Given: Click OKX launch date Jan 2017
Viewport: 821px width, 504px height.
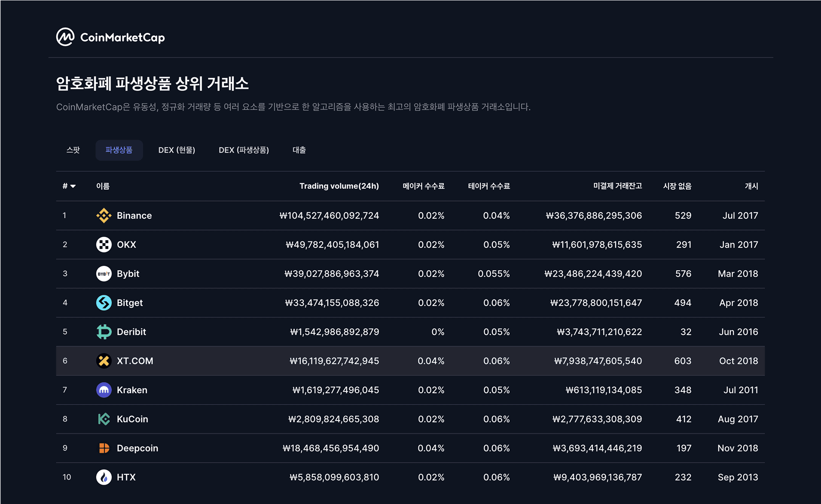Looking at the screenshot, I should tap(739, 244).
